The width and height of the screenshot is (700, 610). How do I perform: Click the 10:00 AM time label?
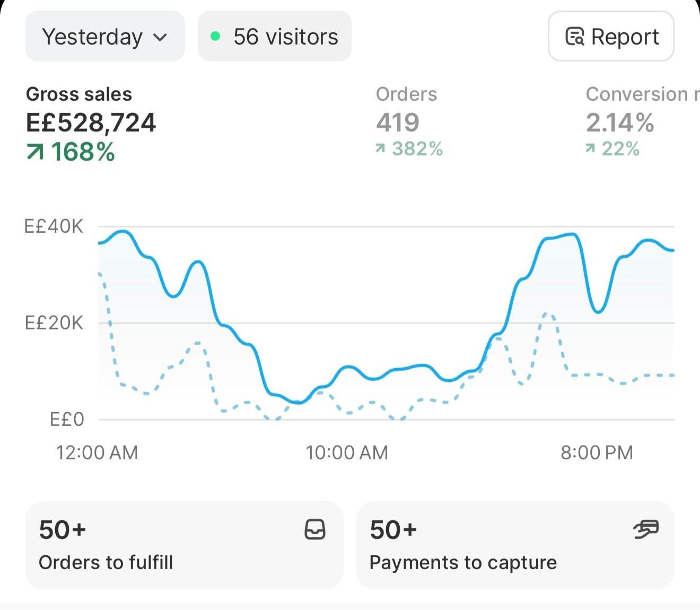(x=347, y=452)
